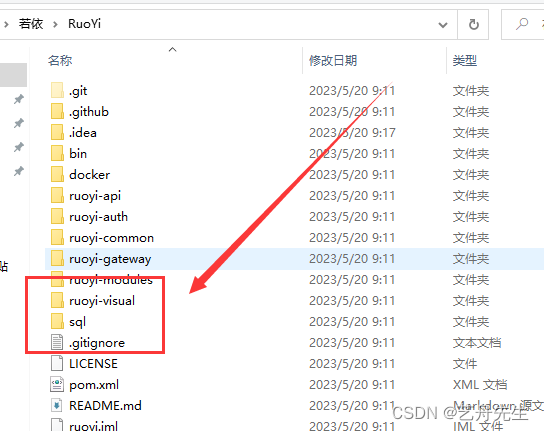Select the .git folder name

tap(78, 91)
